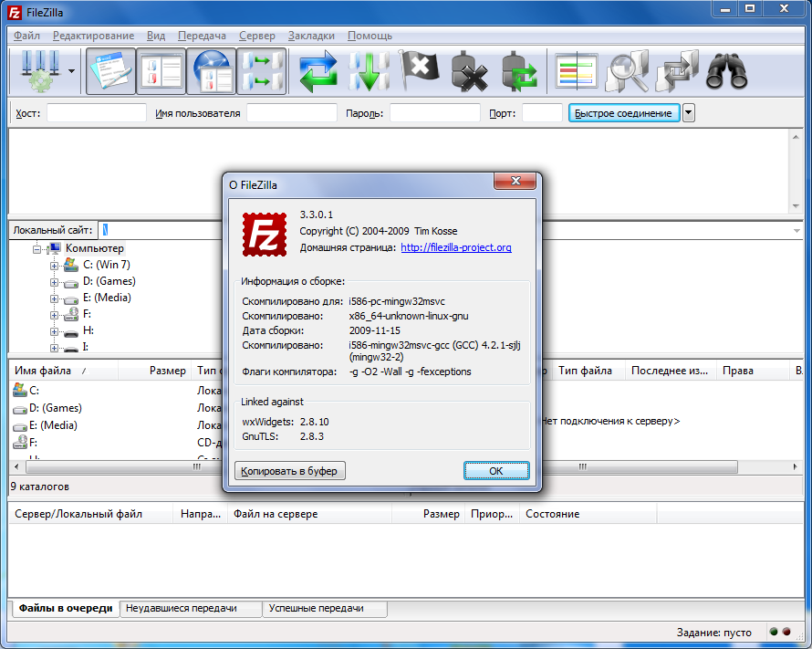Click binoculars file search icon
Screen dimensions: 812x649
point(727,71)
